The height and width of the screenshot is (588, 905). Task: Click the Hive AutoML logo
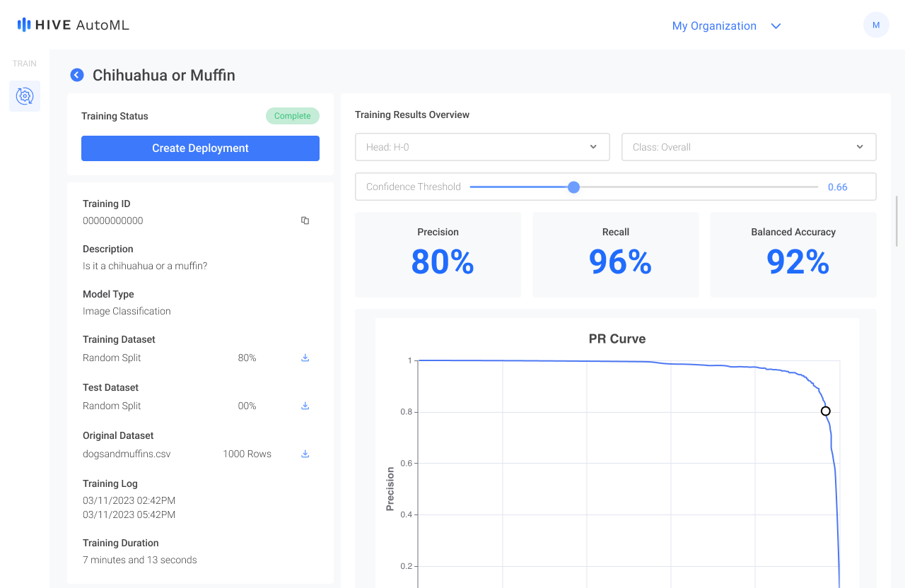[73, 25]
